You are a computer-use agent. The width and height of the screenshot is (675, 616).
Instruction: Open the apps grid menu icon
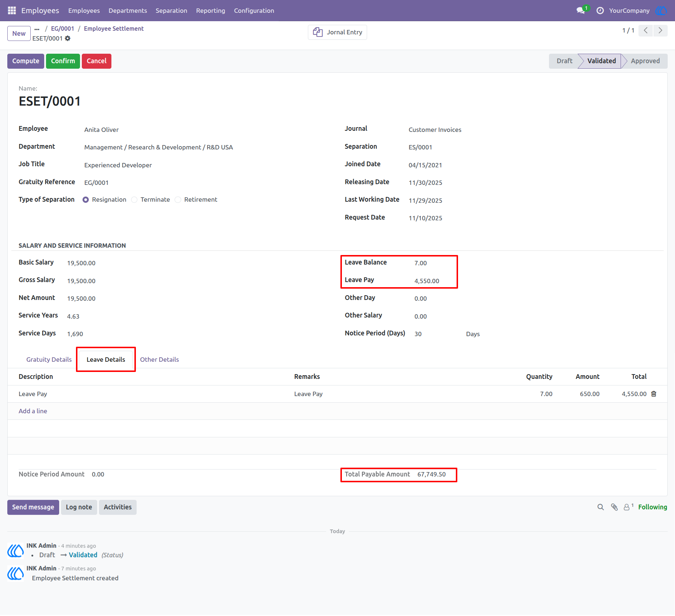tap(12, 11)
